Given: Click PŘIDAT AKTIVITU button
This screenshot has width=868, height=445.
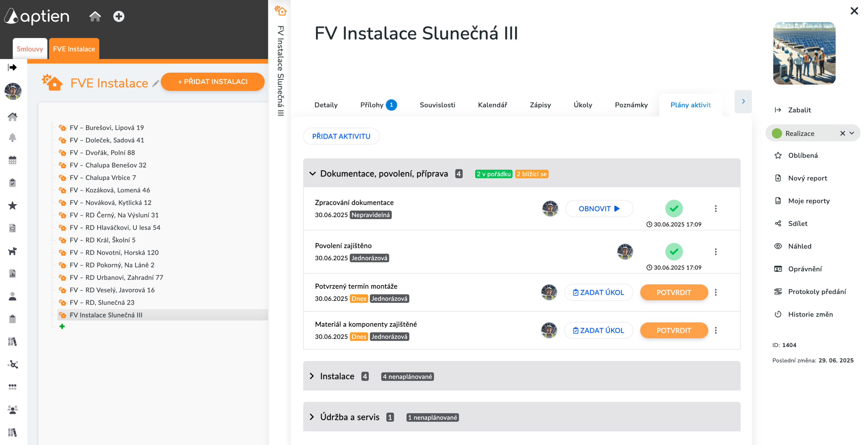Looking at the screenshot, I should (341, 136).
